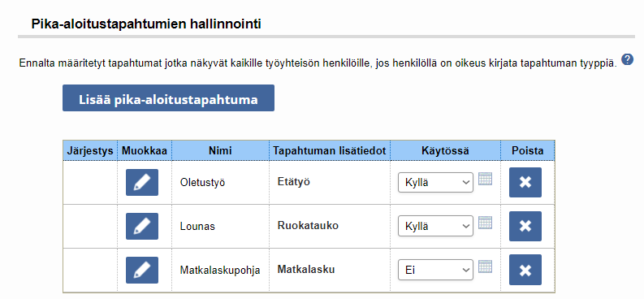This screenshot has width=644, height=299.
Task: Click the Järjestys column header
Action: 90,151
